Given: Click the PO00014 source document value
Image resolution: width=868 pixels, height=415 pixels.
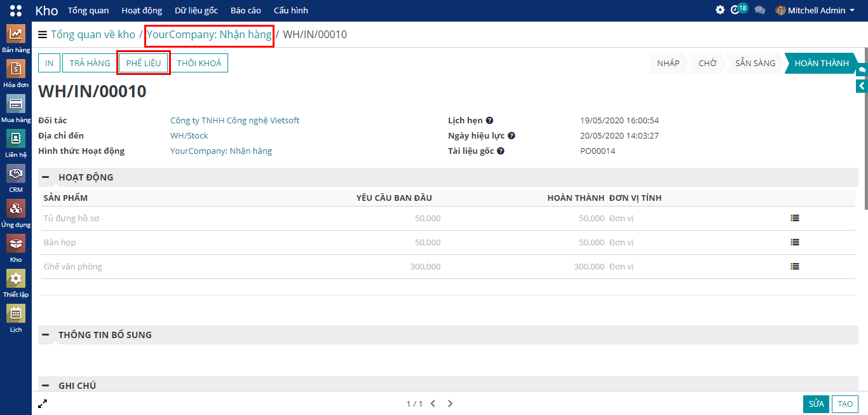Looking at the screenshot, I should [597, 151].
